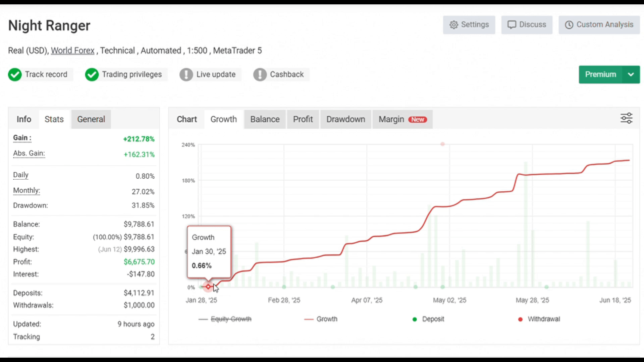Click the growth data point diamond marker
The width and height of the screenshot is (644, 362).
pyautogui.click(x=208, y=287)
